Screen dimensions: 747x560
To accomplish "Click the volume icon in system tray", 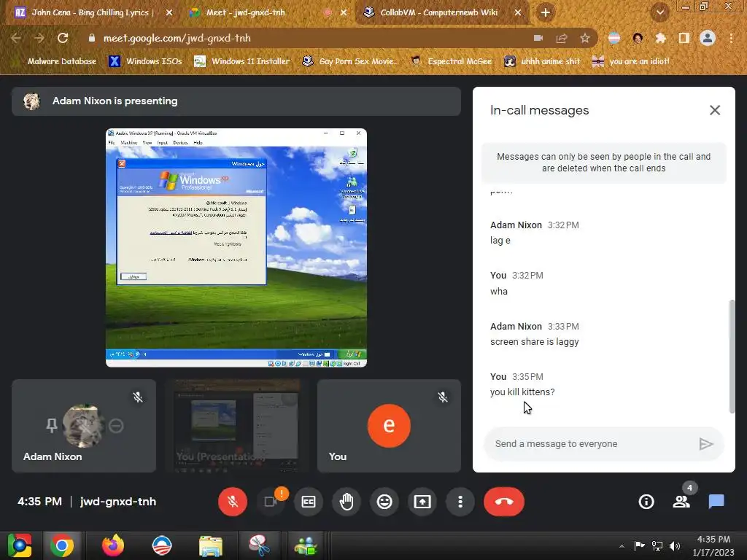I will (x=675, y=545).
